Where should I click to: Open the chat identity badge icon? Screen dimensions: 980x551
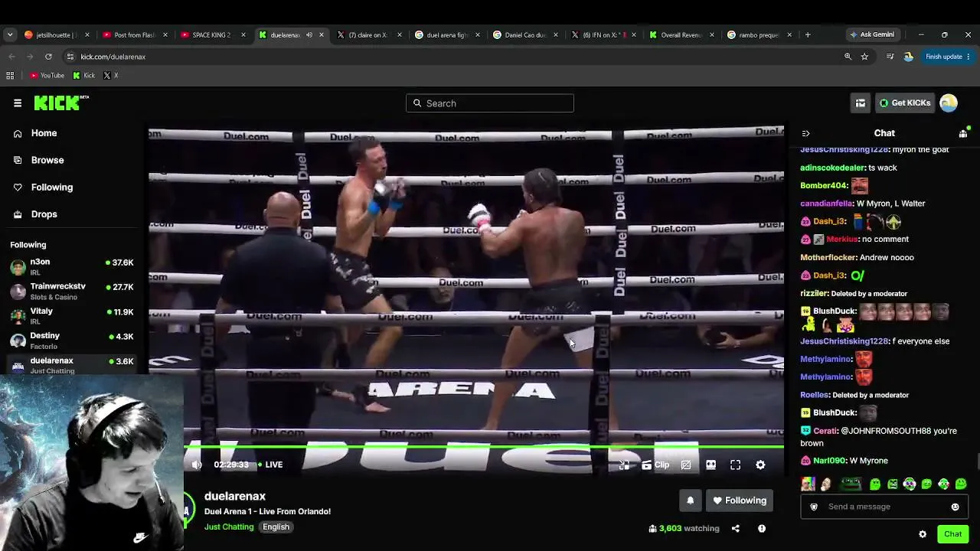click(814, 507)
